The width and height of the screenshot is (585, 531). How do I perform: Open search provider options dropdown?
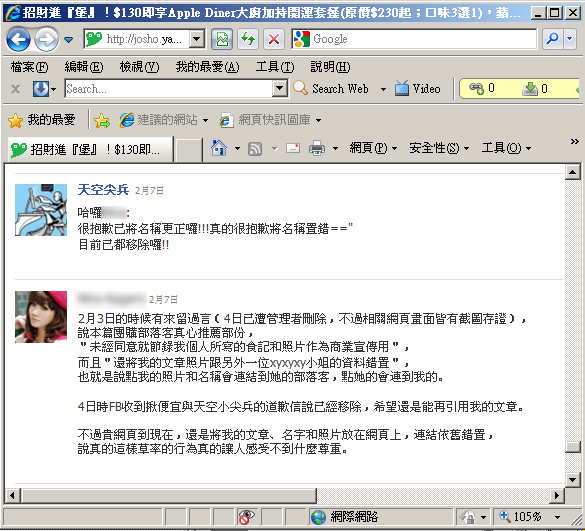(x=569, y=39)
